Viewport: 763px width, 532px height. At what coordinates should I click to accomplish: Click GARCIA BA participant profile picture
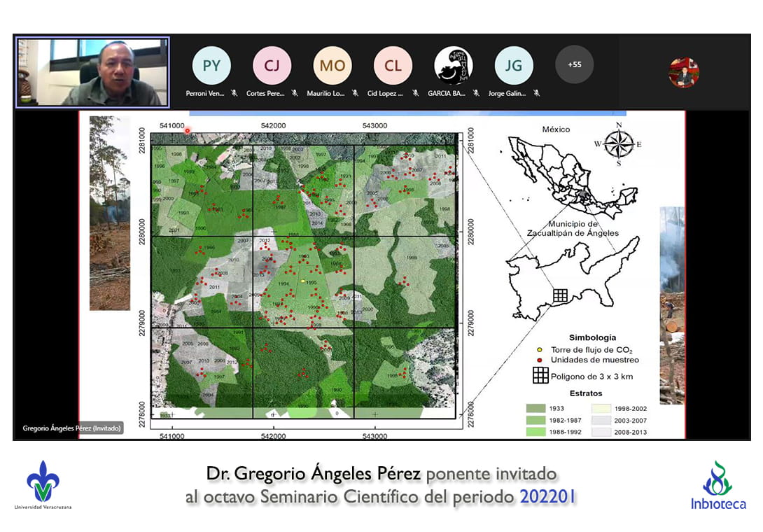tap(453, 66)
